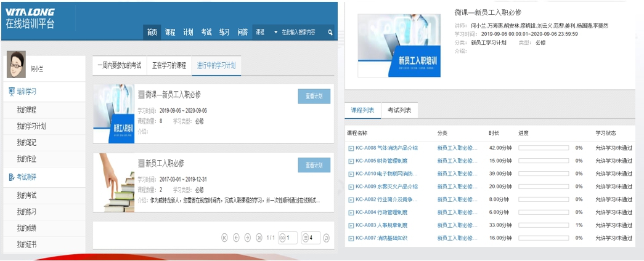Open 我的学习计划 in sidebar
This screenshot has width=644, height=261.
click(x=31, y=126)
